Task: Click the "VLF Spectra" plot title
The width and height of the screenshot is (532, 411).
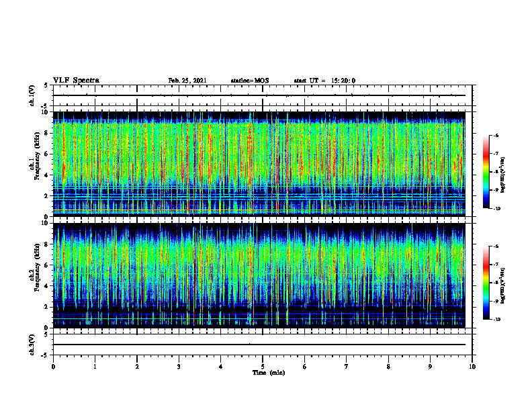Action: point(76,81)
